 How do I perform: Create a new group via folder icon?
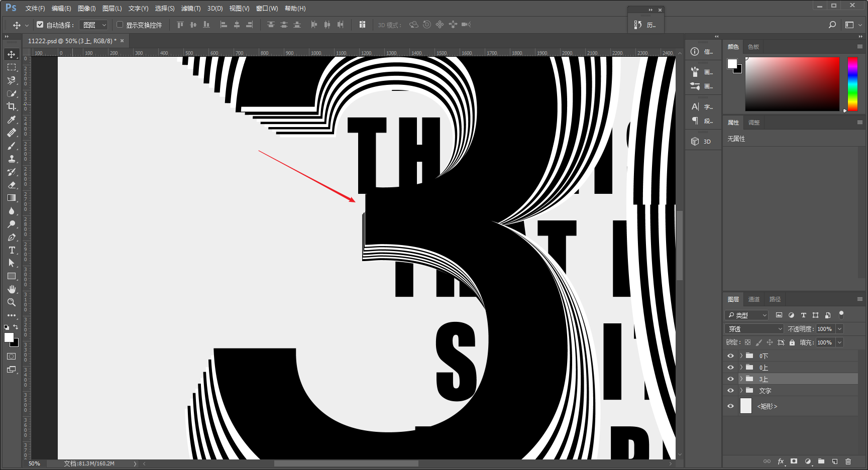(821, 461)
